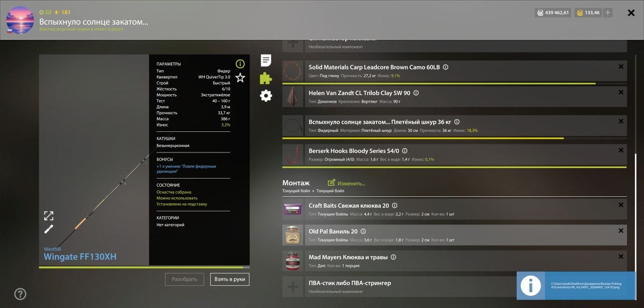Show info for Craft Baits Свежая клюква 20
The image size is (644, 308).
pos(394,205)
